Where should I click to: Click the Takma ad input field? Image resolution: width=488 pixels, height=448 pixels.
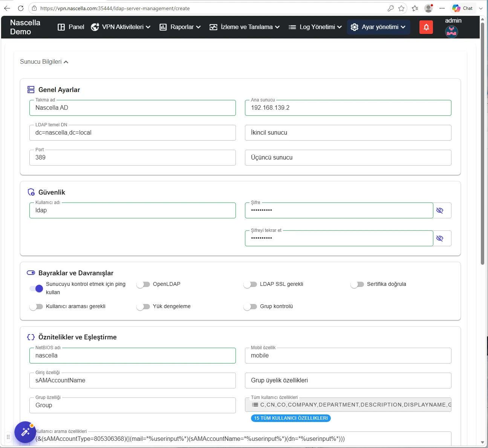(x=133, y=108)
